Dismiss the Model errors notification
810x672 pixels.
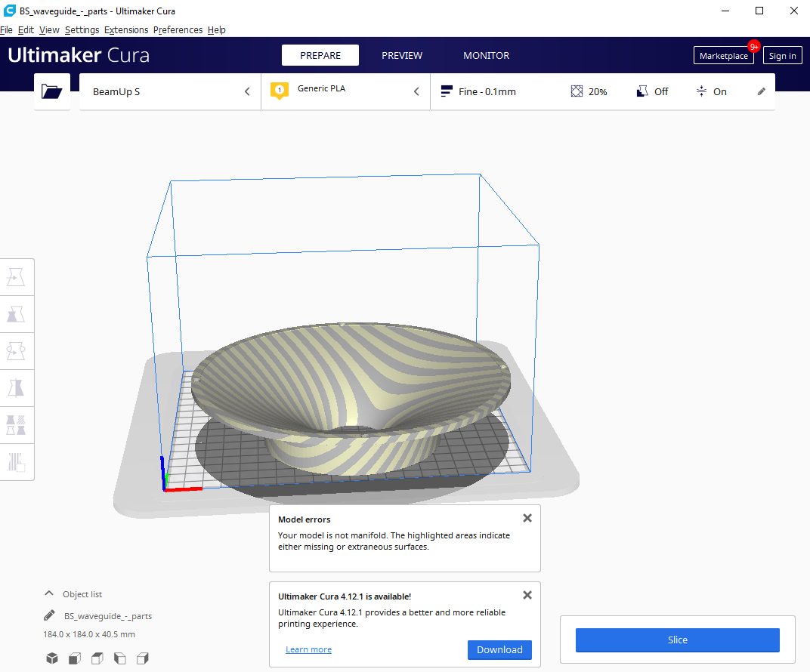pyautogui.click(x=527, y=518)
